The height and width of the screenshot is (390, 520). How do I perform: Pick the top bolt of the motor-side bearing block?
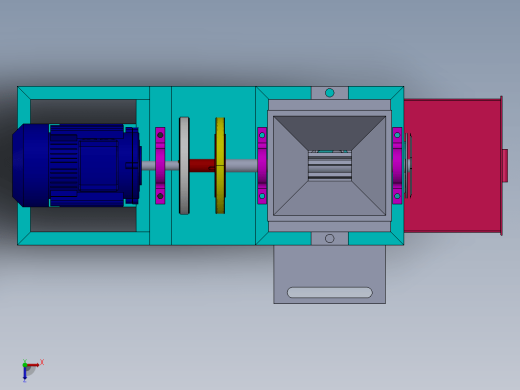point(160,135)
